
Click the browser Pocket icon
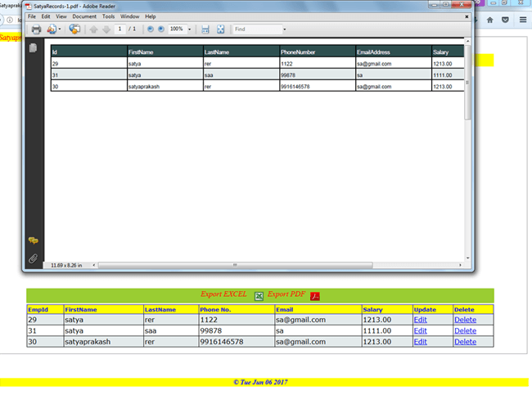(x=505, y=20)
